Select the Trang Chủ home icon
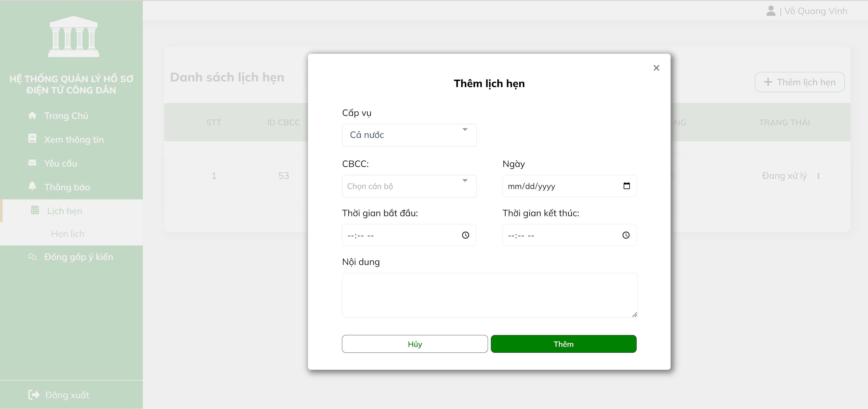868x409 pixels. coord(33,115)
